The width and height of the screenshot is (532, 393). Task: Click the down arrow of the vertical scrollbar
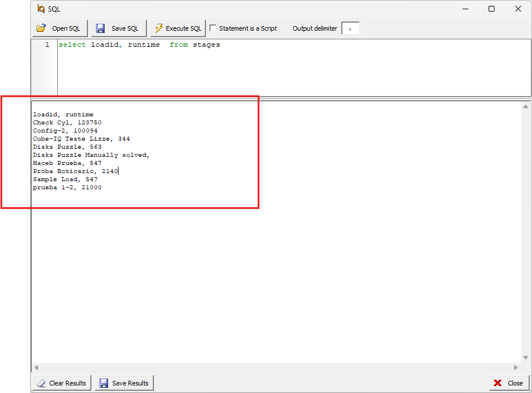click(x=526, y=357)
